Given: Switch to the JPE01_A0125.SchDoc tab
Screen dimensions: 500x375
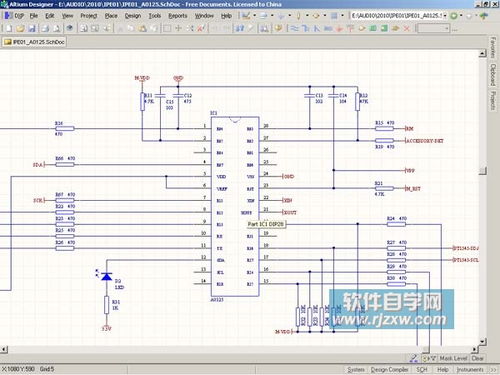Looking at the screenshot, I should coord(34,42).
